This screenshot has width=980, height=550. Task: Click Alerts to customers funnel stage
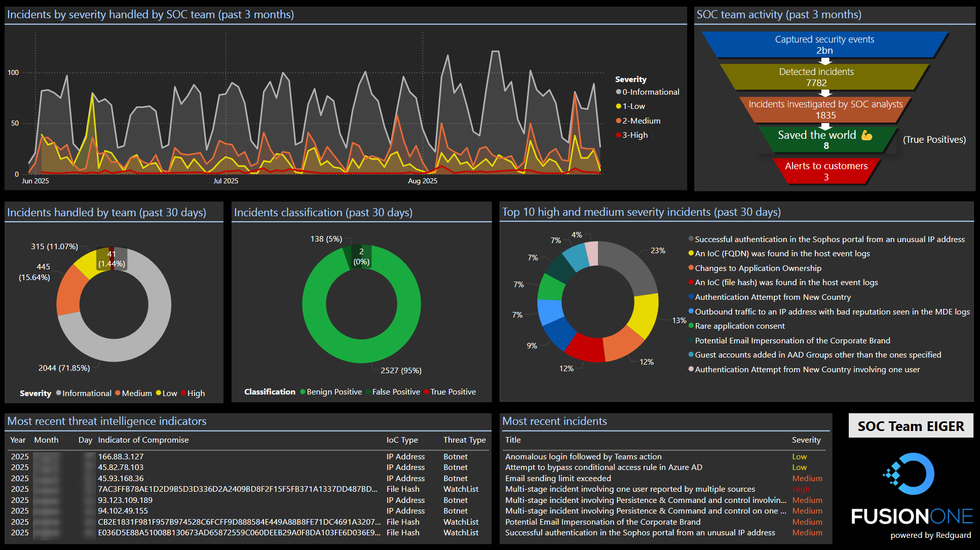click(x=826, y=171)
